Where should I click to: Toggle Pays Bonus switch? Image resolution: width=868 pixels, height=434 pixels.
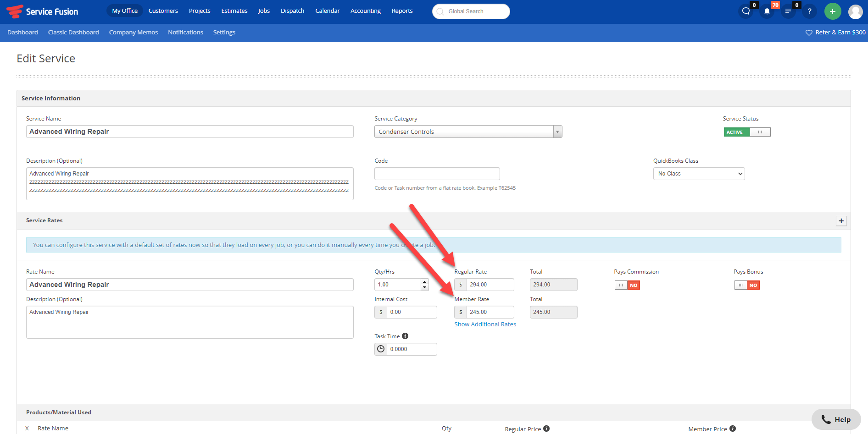[747, 285]
